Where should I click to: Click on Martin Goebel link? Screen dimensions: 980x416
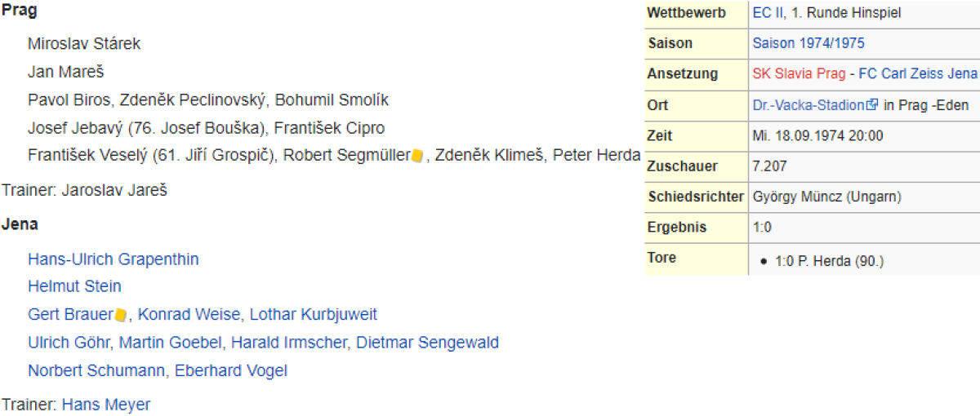(x=155, y=343)
